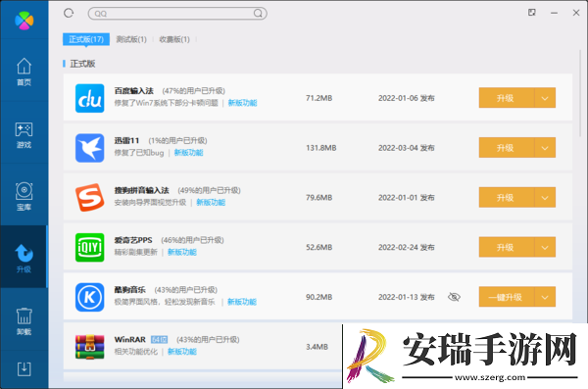Open the Games (游戏) sidebar section
The height and width of the screenshot is (389, 588).
[x=24, y=134]
